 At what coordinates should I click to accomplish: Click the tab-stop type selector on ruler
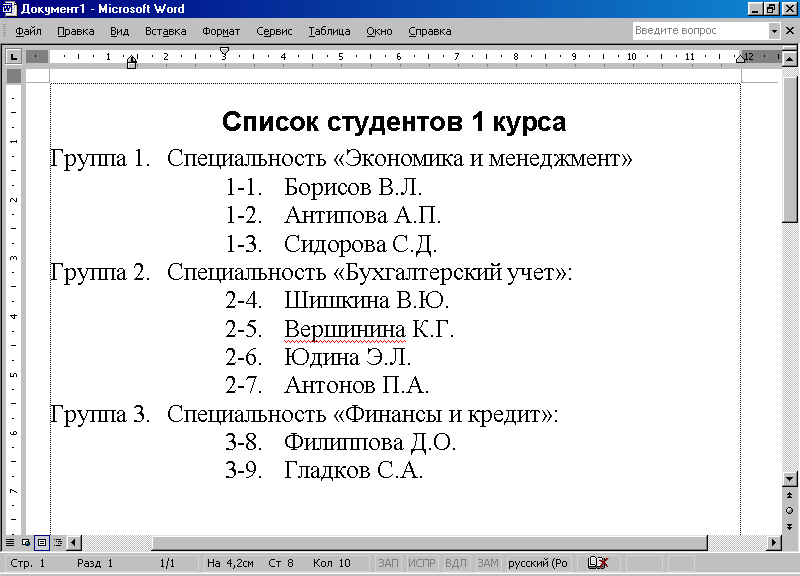click(x=13, y=56)
